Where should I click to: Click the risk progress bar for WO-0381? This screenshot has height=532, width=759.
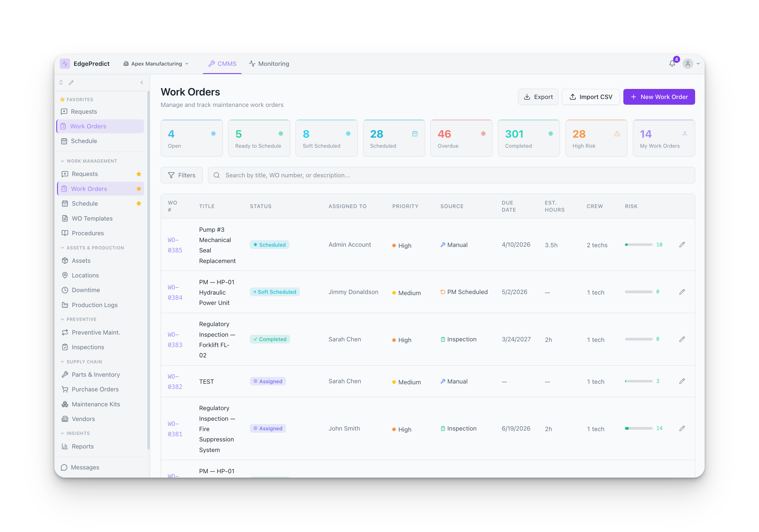click(640, 428)
